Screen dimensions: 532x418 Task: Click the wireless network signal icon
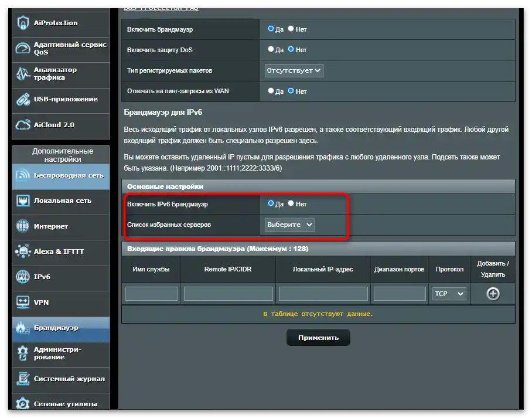point(23,175)
